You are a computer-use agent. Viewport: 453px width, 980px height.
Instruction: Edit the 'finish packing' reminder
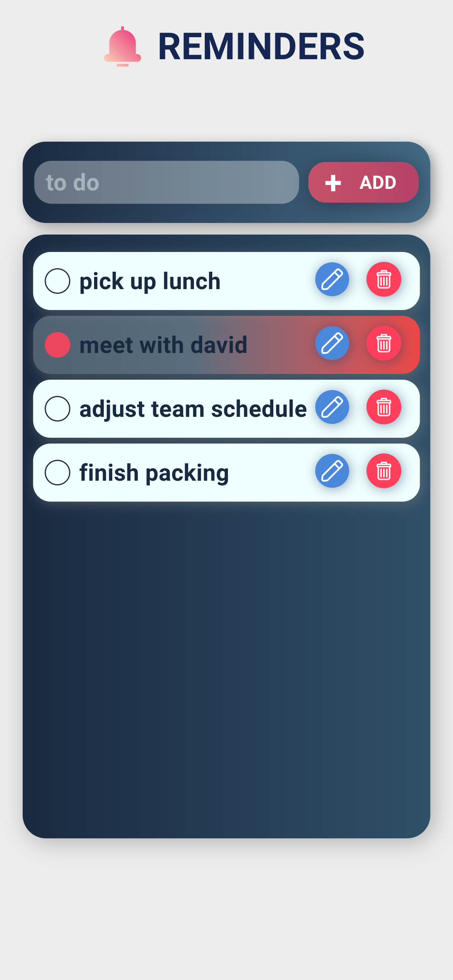pos(332,471)
